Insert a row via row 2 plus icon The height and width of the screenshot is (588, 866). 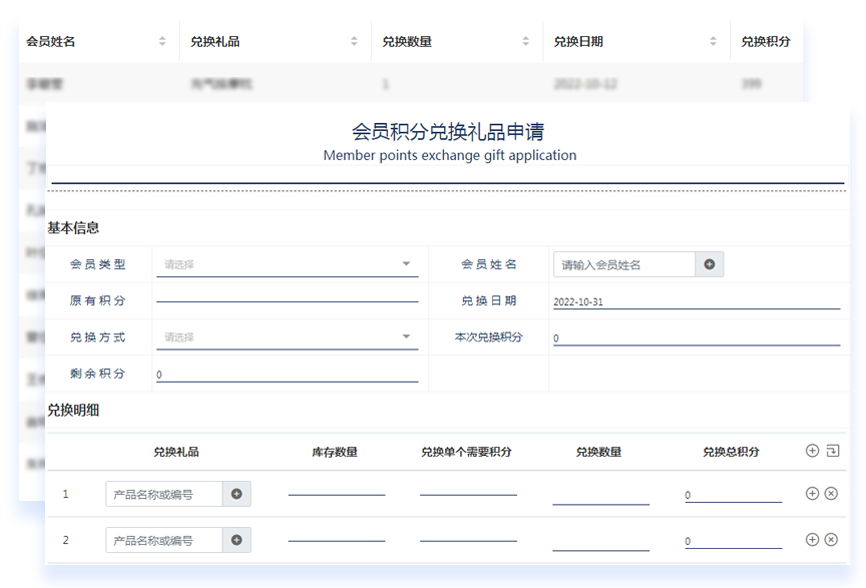point(812,540)
